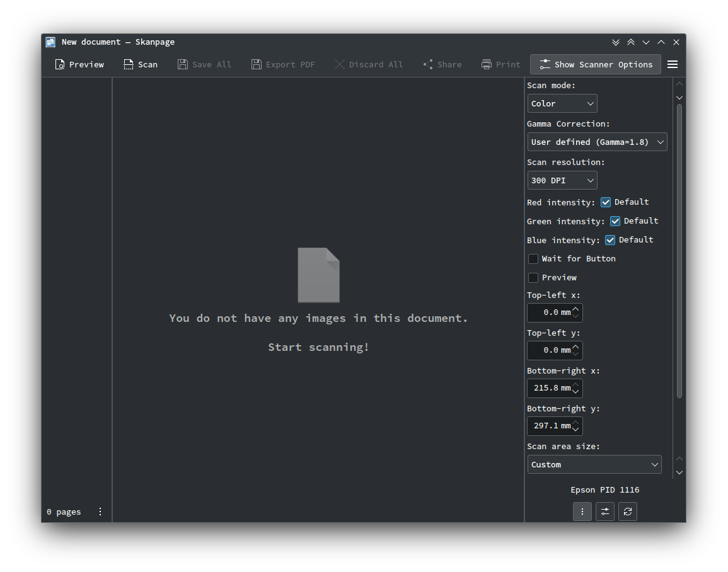Open the pages list three-dot menu
Image resolution: width=728 pixels, height=572 pixels.
pyautogui.click(x=100, y=512)
